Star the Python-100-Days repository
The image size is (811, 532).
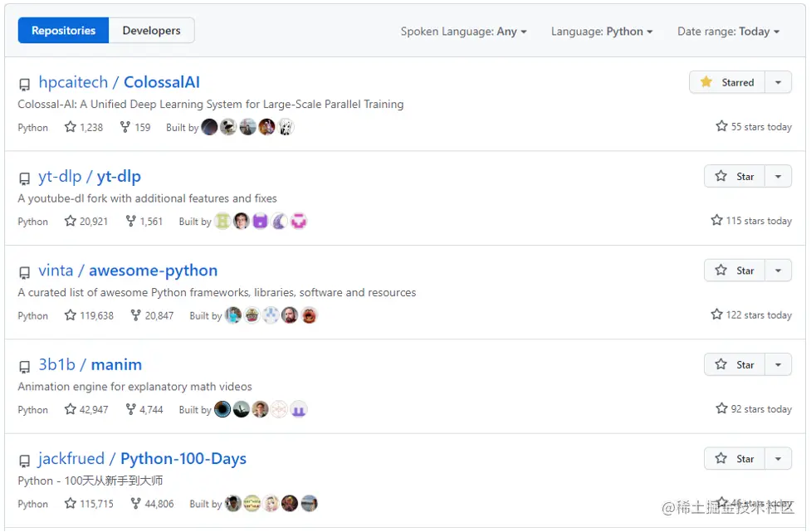coord(735,459)
